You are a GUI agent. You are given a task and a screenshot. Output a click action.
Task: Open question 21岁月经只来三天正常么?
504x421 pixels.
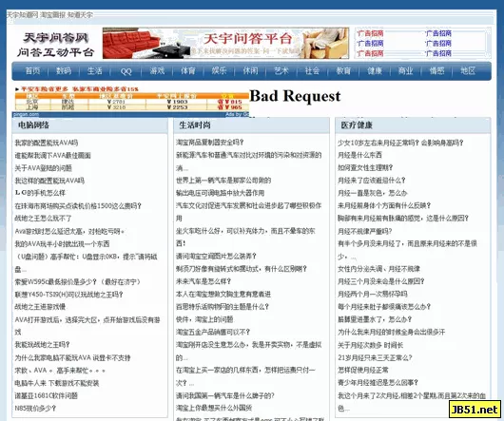click(x=375, y=357)
